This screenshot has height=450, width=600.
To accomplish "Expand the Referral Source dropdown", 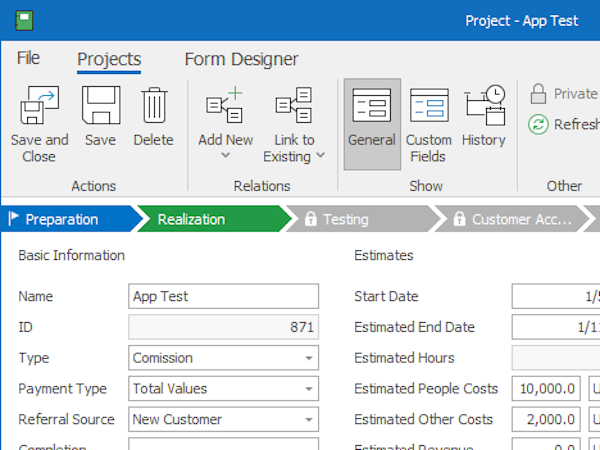I will click(309, 420).
